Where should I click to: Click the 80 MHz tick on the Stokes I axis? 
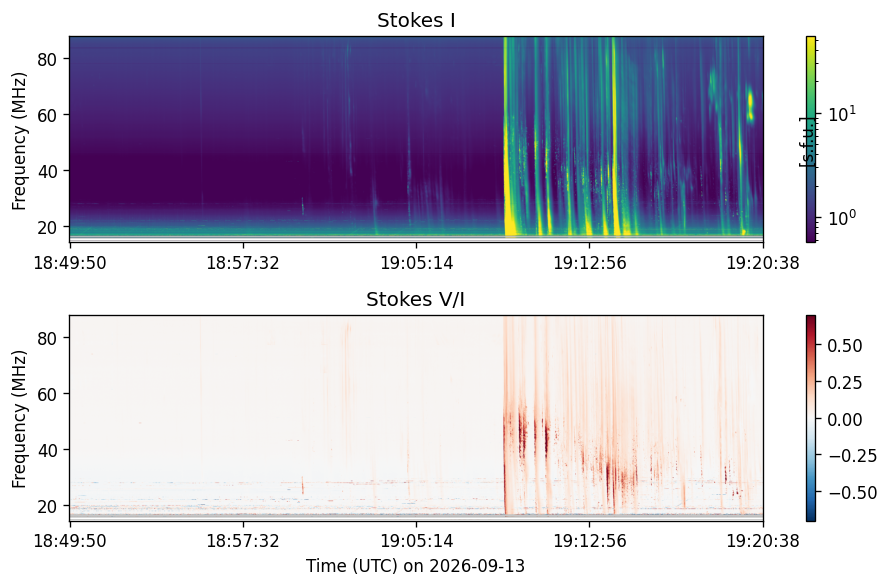coord(47,58)
